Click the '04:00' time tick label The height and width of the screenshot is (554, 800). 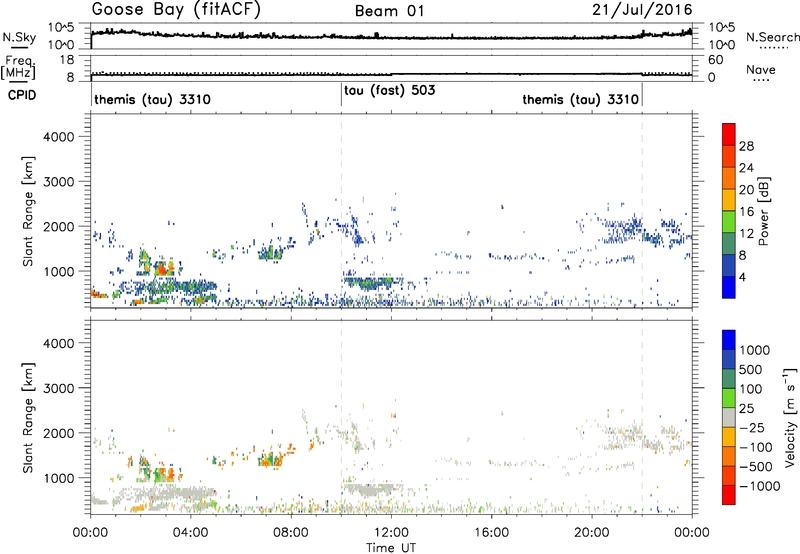[x=190, y=533]
